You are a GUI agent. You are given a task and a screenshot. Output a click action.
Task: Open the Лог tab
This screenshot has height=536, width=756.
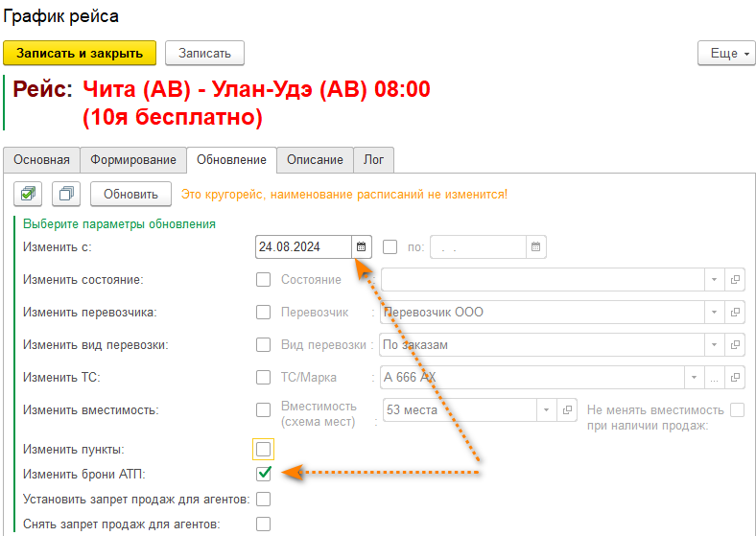(373, 159)
